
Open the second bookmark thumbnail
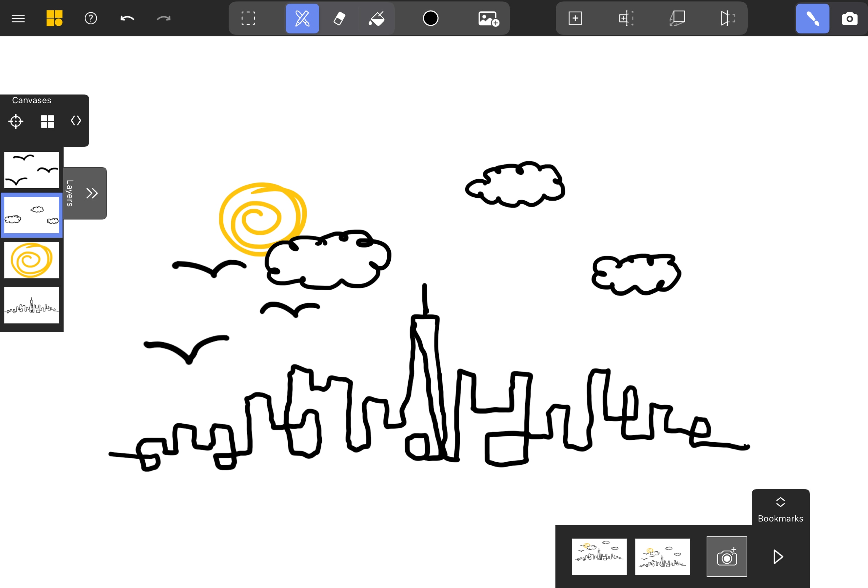(x=662, y=557)
